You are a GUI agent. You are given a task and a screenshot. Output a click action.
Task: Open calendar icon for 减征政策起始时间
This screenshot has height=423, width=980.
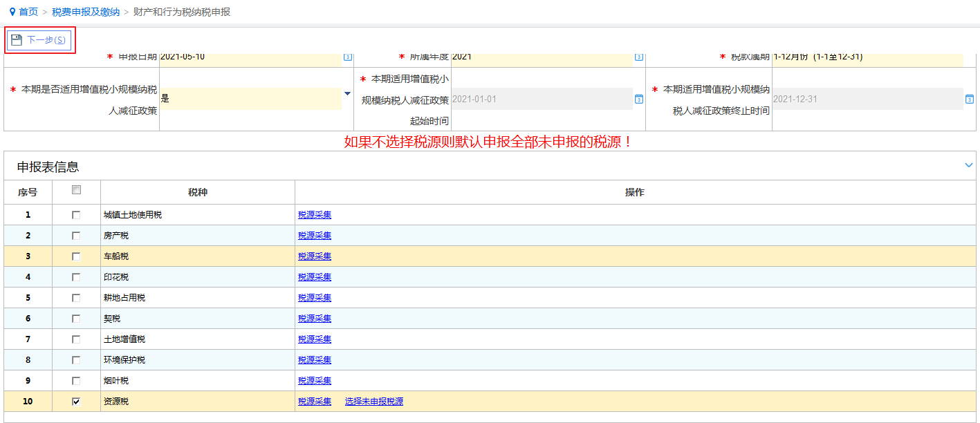(x=639, y=100)
